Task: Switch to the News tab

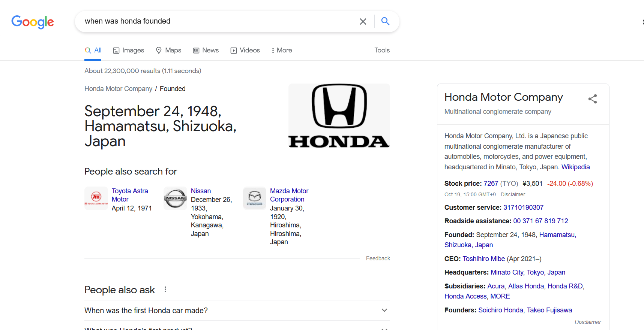Action: (x=206, y=50)
